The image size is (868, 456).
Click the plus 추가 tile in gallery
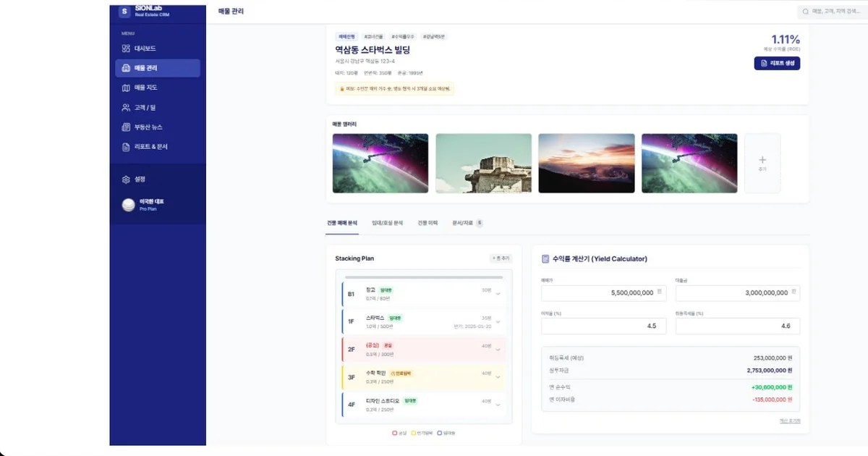pyautogui.click(x=762, y=163)
